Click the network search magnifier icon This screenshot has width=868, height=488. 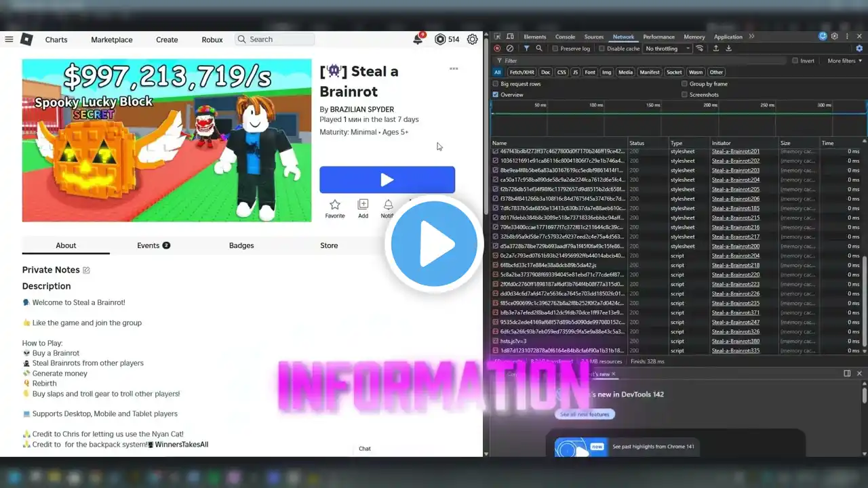pyautogui.click(x=539, y=49)
